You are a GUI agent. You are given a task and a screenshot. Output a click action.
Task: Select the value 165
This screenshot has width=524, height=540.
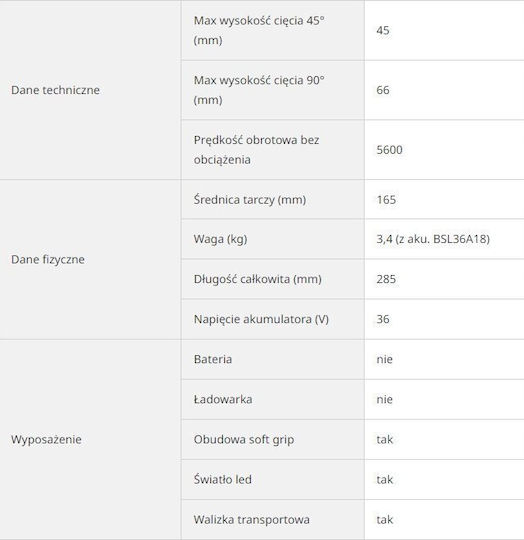tap(386, 200)
